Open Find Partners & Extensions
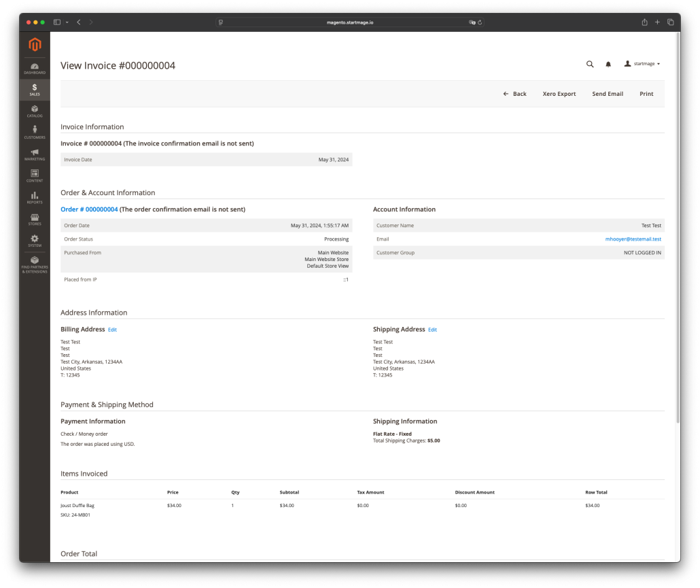This screenshot has height=588, width=700. pos(35,264)
